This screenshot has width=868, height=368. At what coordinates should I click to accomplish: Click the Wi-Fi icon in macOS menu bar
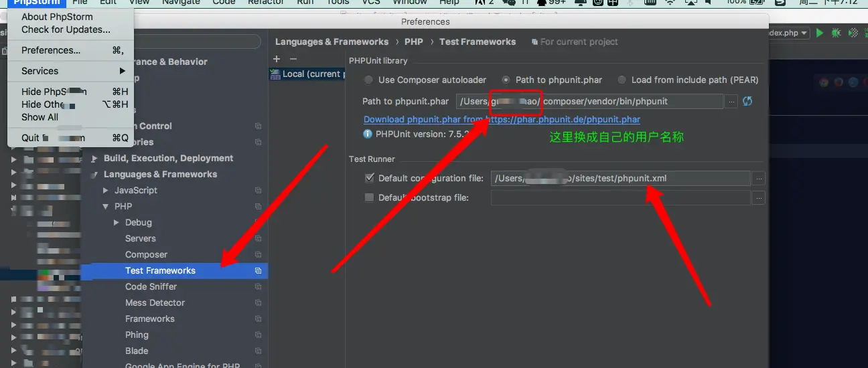coord(671,3)
